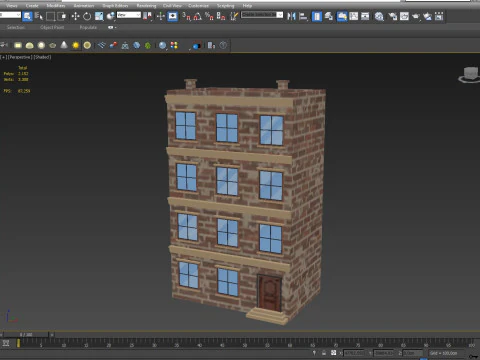Switch to the Selection ribbon tab

pos(16,27)
